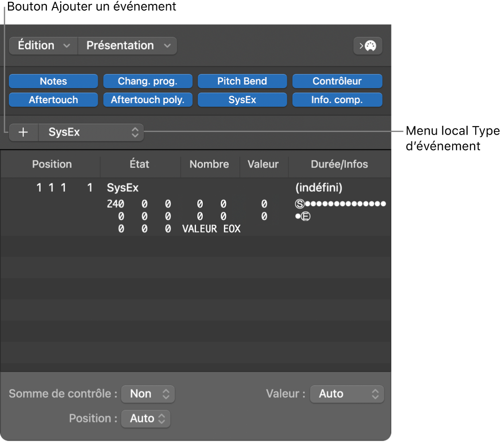Click the SysEx start S byte marker

tap(300, 204)
